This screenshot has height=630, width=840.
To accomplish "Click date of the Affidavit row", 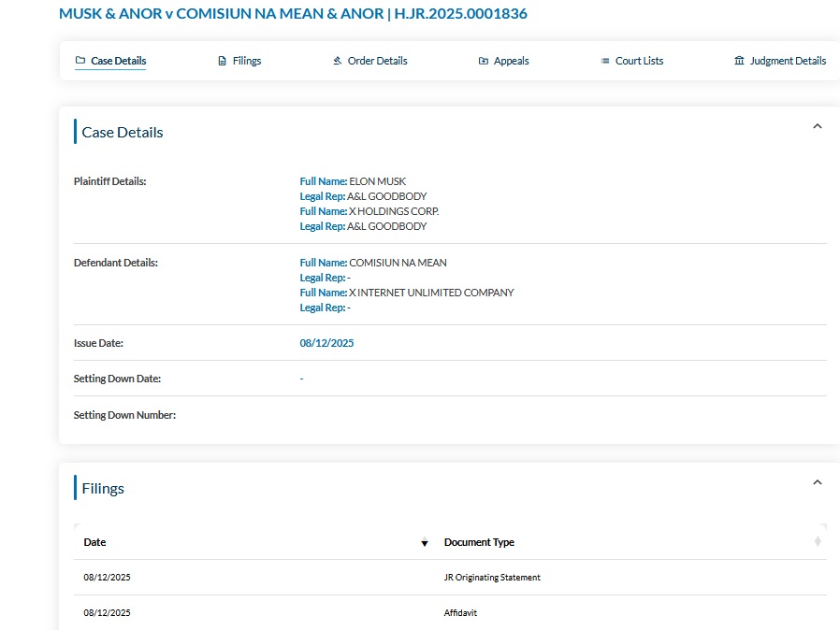I will pos(108,613).
